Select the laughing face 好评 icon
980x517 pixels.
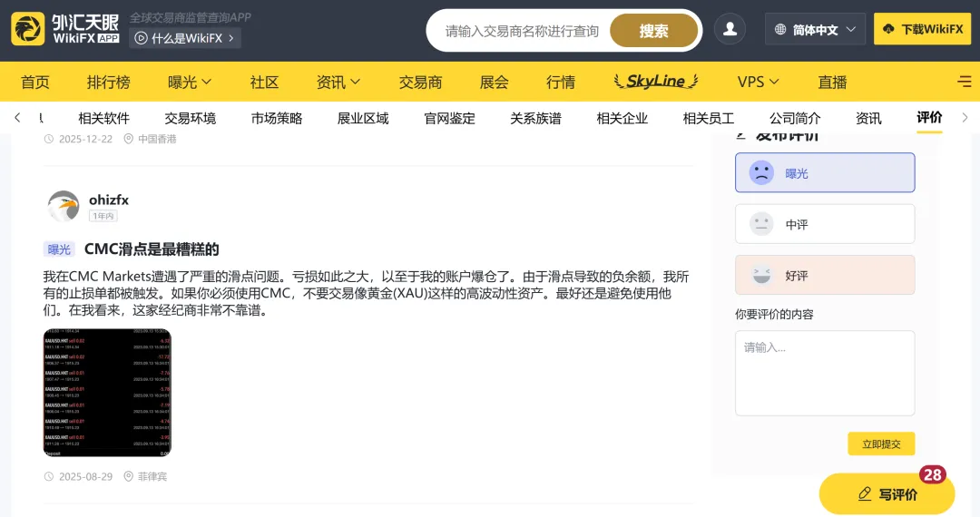pos(761,276)
